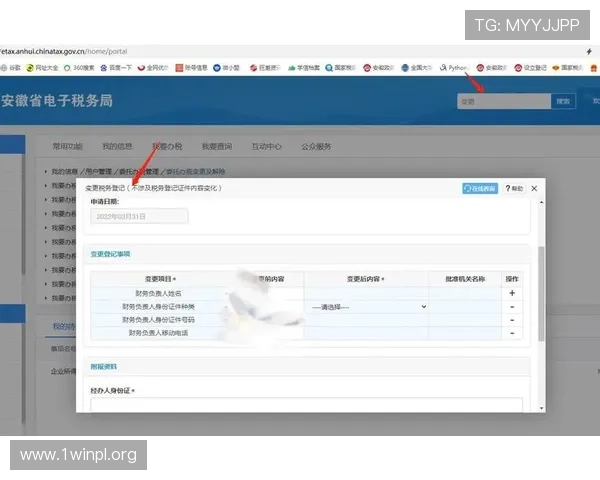Click the 财务负责人移动电话 row label
This screenshot has width=600, height=480.
[x=158, y=333]
